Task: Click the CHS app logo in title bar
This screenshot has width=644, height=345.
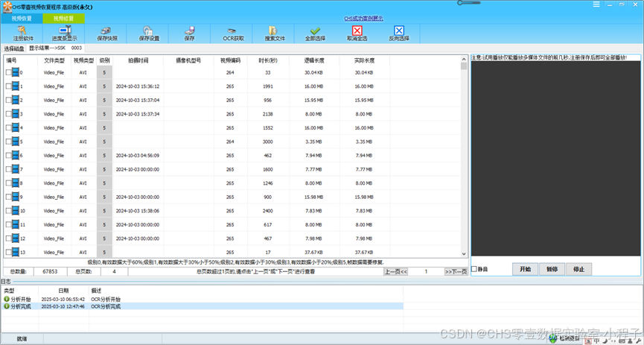Action: pyautogui.click(x=7, y=7)
